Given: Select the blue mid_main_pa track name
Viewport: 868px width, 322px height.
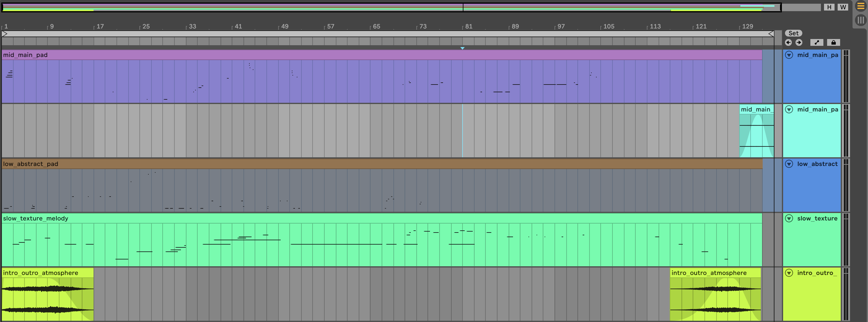Looking at the screenshot, I should [818, 55].
